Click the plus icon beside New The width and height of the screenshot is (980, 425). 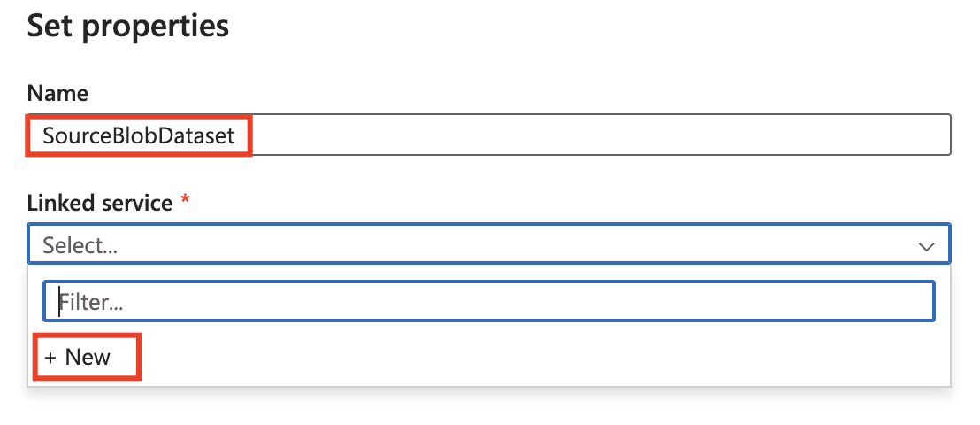click(50, 358)
